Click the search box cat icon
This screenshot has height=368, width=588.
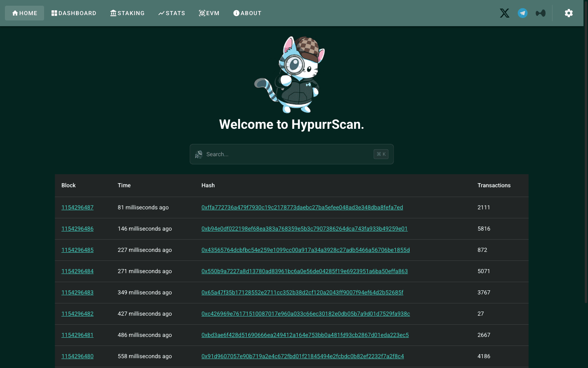[199, 154]
